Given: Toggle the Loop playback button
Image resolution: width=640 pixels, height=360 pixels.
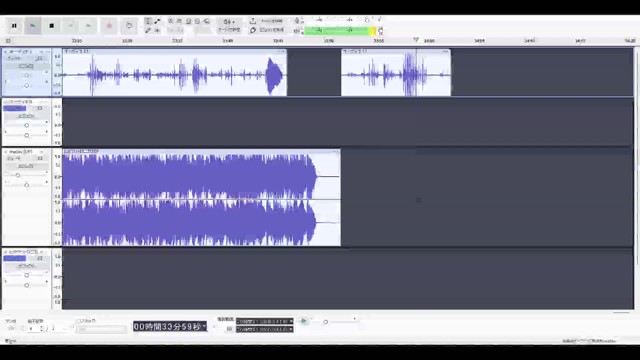Looking at the screenshot, I should click(129, 26).
